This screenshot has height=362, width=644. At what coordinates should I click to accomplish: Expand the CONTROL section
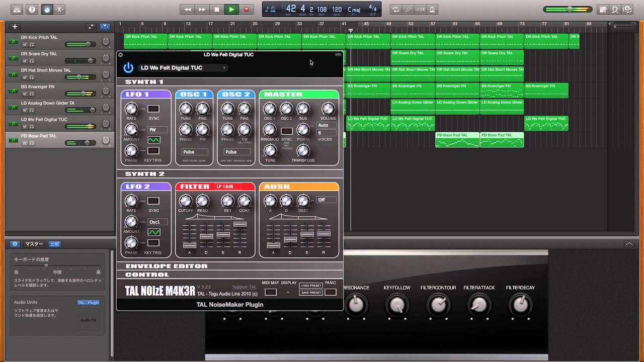tap(230, 275)
